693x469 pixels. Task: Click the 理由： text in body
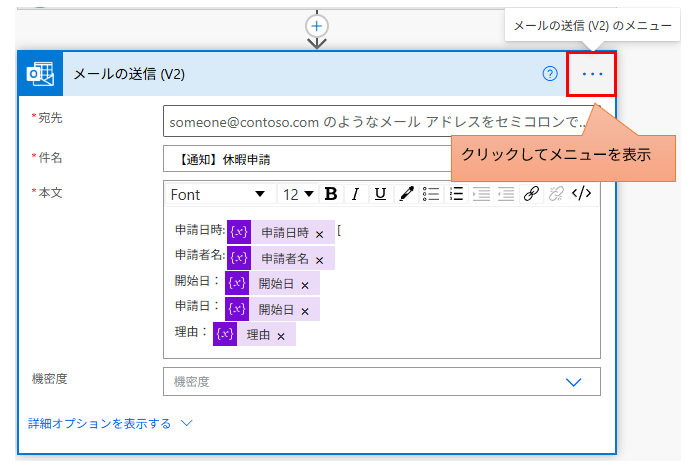click(x=191, y=332)
